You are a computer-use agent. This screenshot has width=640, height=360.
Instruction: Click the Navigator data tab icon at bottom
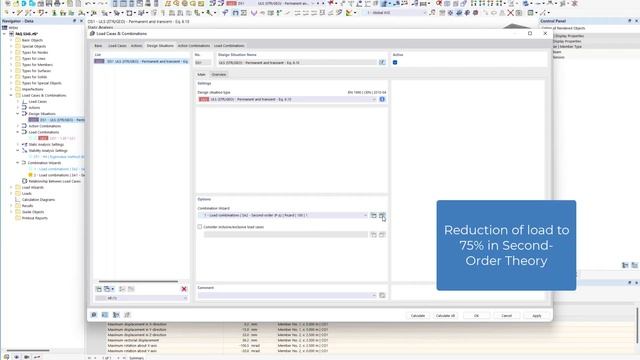[x=6, y=357]
